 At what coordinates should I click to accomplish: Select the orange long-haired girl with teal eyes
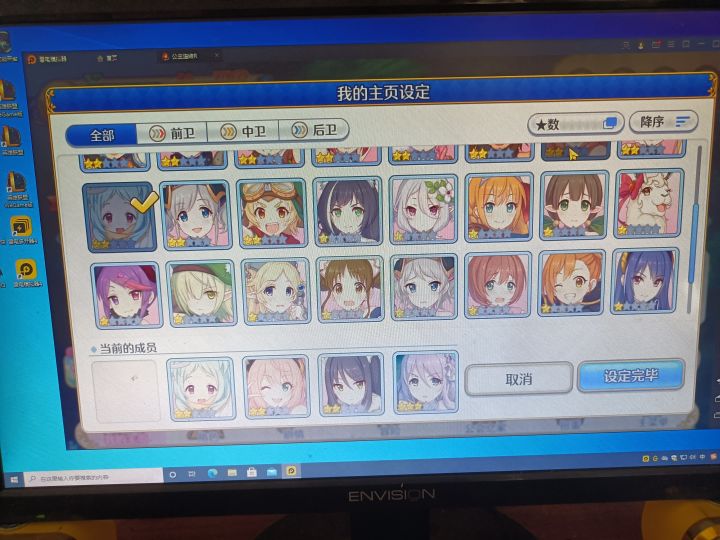[x=499, y=208]
